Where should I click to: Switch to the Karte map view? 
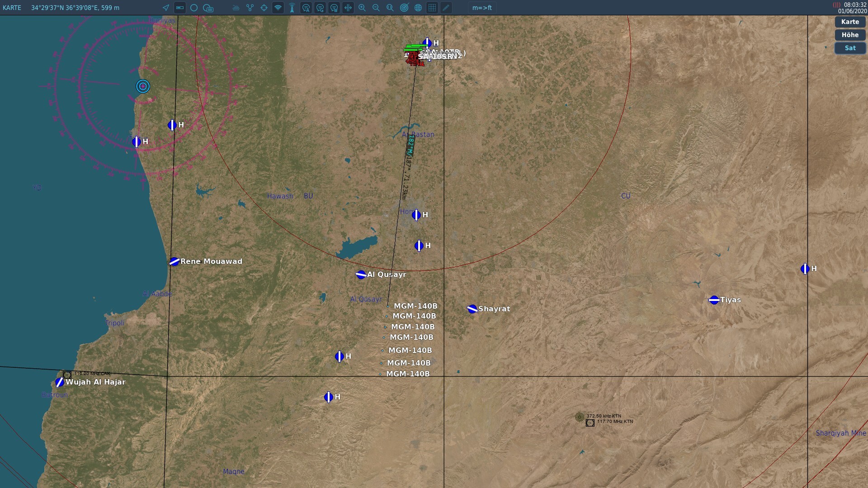850,22
